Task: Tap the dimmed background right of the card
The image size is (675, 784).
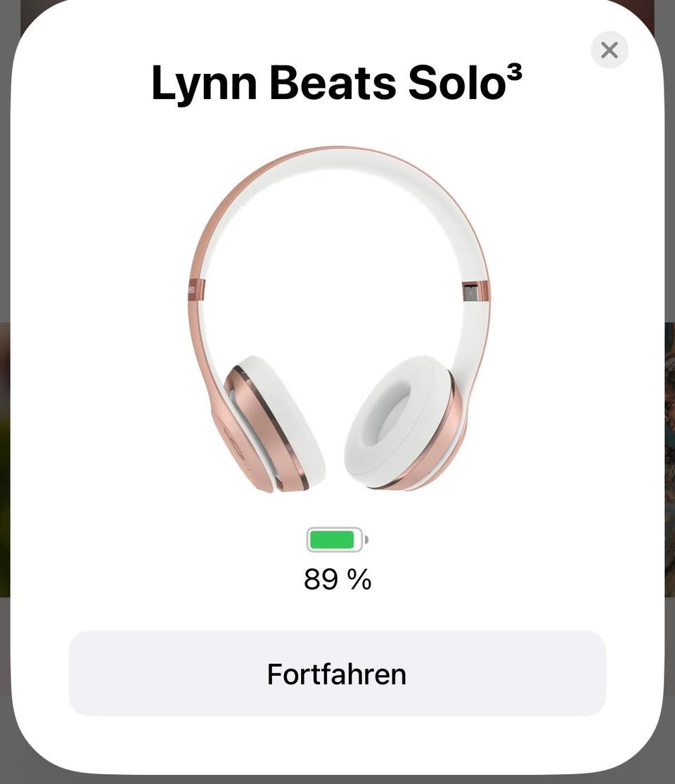Action: [670, 450]
